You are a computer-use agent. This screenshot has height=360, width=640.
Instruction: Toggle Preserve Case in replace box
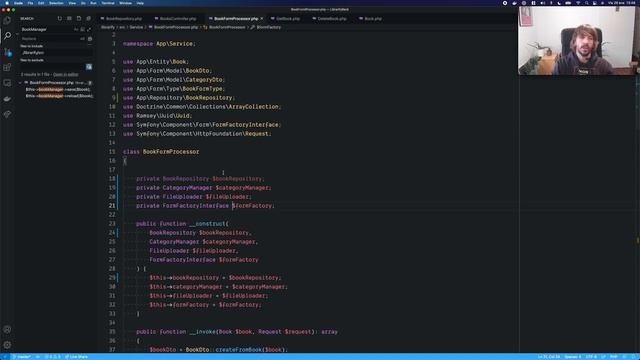pos(82,39)
